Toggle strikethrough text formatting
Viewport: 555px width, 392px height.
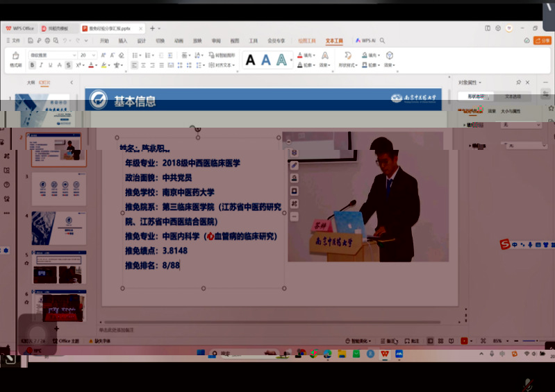pyautogui.click(x=59, y=65)
